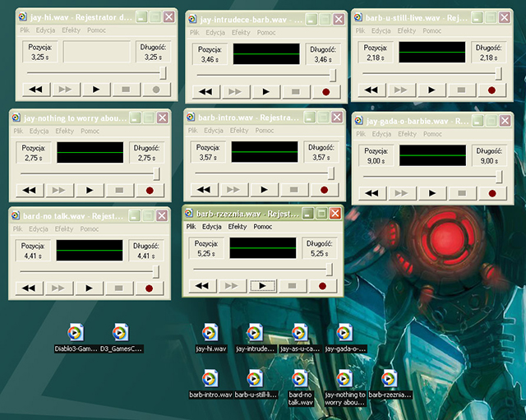Select jay-nothing to worry abou... desktop icon
The height and width of the screenshot is (420, 526).
(x=344, y=388)
